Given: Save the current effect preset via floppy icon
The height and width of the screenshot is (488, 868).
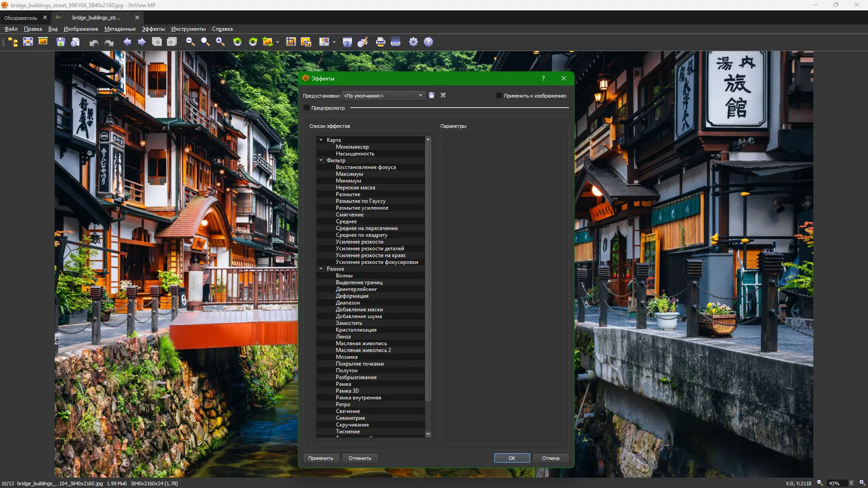Looking at the screenshot, I should pyautogui.click(x=431, y=95).
